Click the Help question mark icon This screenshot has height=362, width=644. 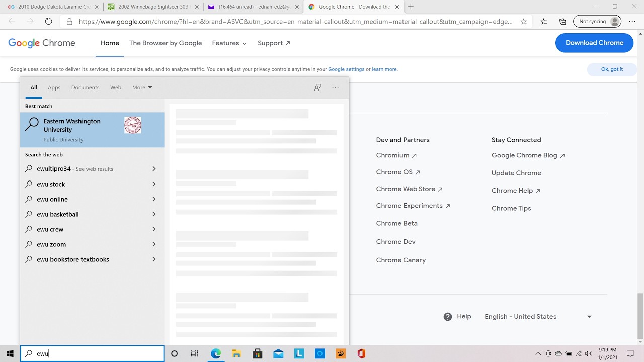448,317
